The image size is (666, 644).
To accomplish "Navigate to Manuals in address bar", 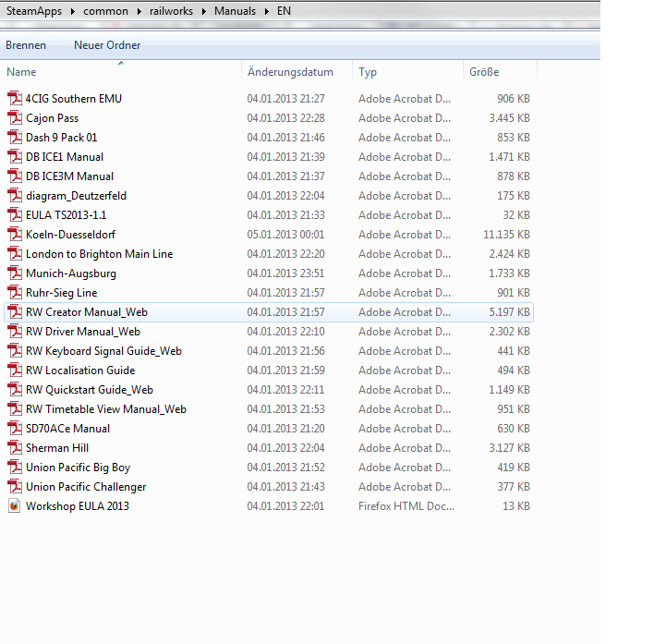I will [x=235, y=11].
